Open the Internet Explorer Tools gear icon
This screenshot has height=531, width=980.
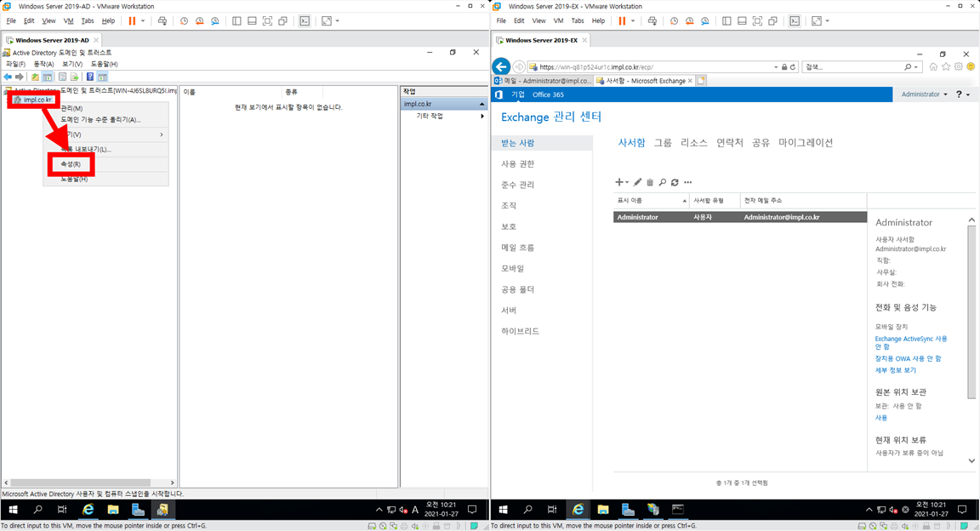(x=958, y=66)
